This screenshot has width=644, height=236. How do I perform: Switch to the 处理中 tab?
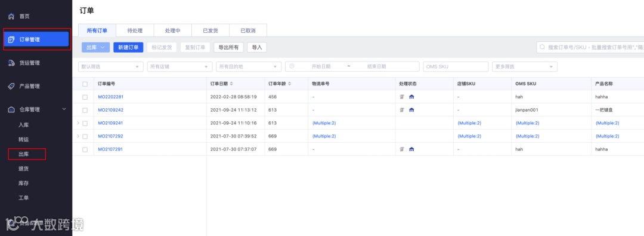173,31
